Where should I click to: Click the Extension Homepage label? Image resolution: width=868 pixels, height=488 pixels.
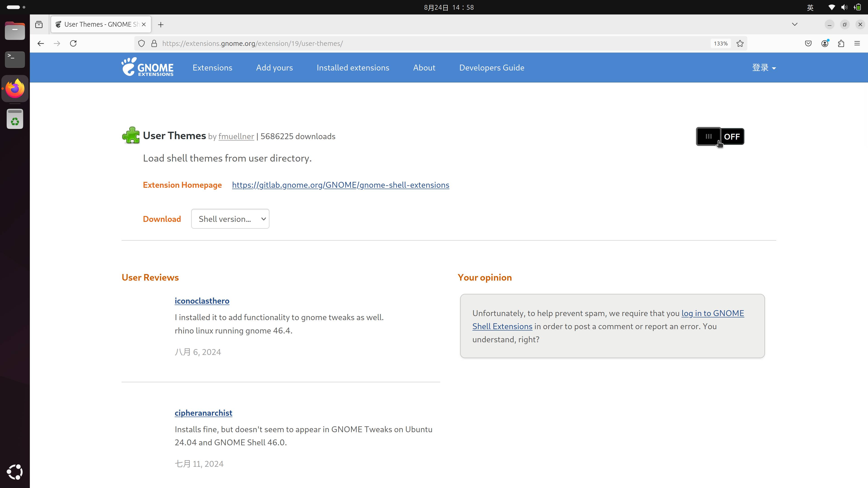tap(182, 185)
